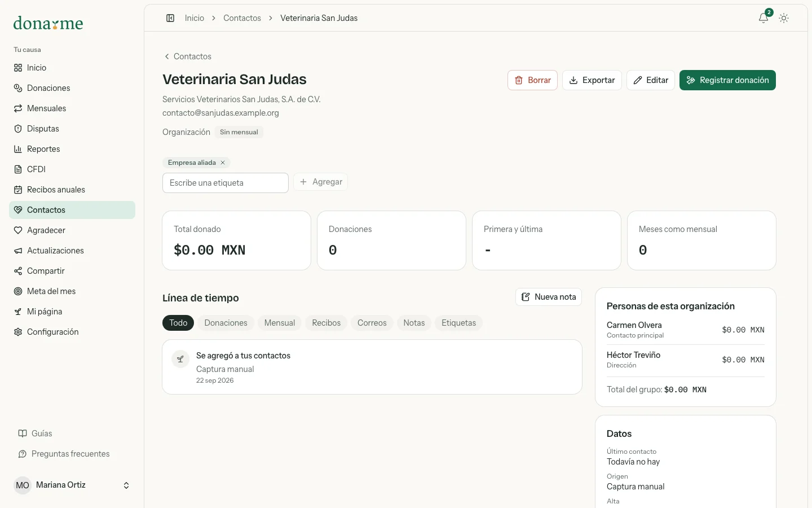
Task: Click the Registrar donación button
Action: tap(727, 80)
